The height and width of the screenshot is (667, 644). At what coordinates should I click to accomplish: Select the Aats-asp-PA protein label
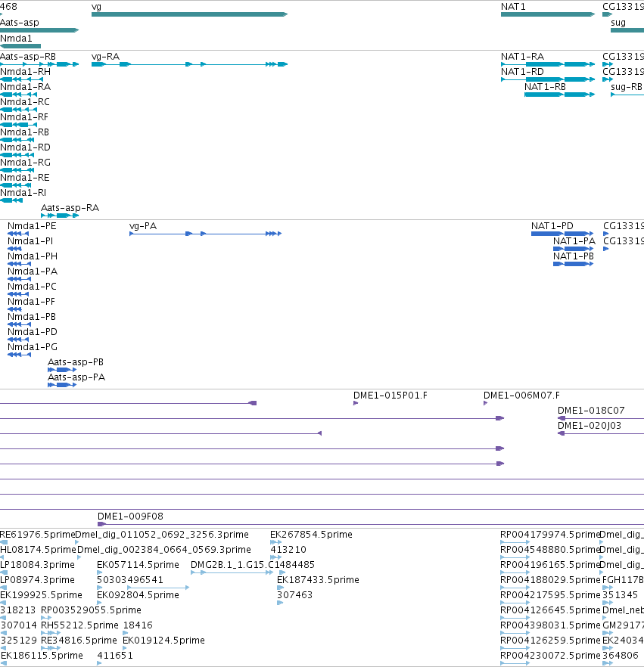tap(76, 377)
